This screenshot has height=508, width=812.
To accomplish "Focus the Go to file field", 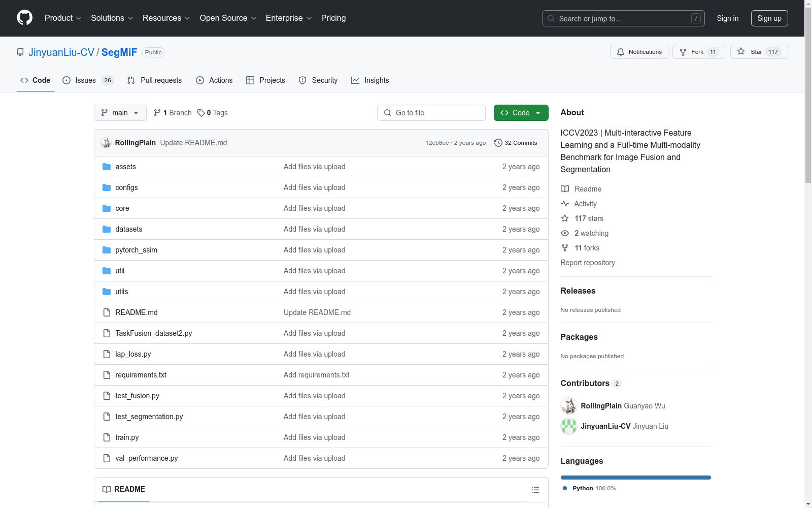I will coord(431,113).
